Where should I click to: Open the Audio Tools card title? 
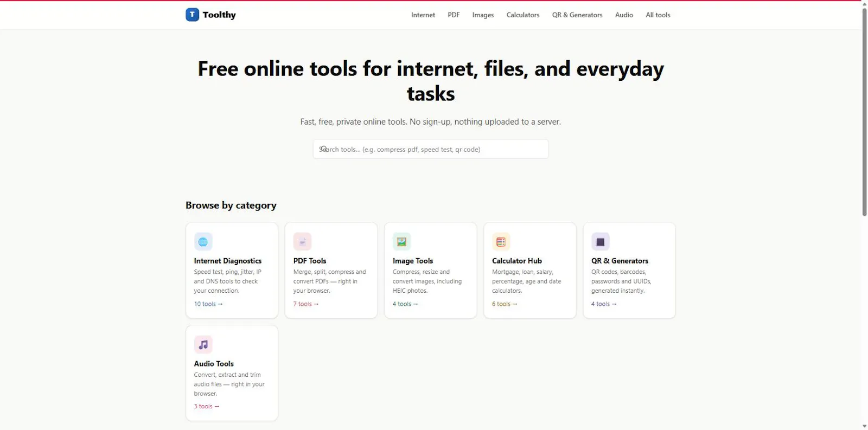coord(214,364)
